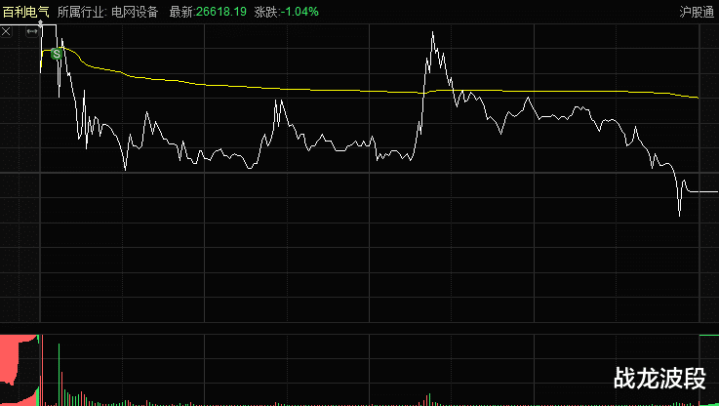Click the stock name 百利电气

[26, 12]
